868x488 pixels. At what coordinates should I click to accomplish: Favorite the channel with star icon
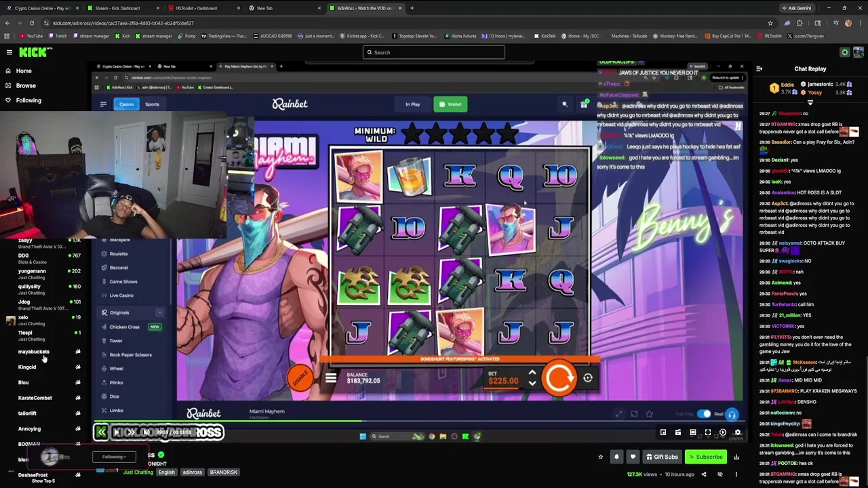[x=601, y=457]
